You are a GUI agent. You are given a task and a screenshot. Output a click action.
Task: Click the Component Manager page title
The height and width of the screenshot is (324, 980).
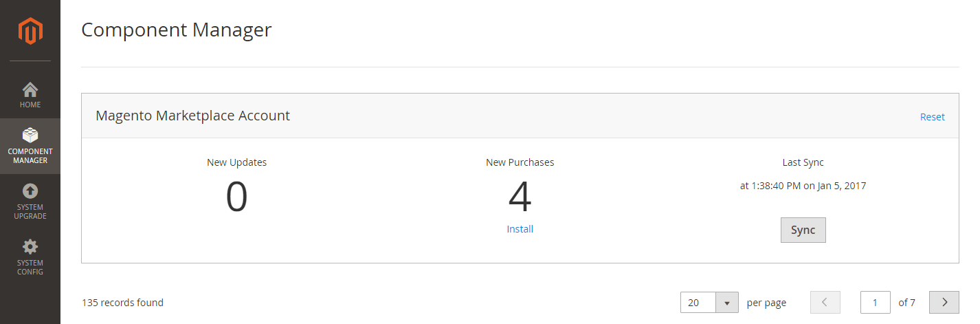[x=177, y=30]
